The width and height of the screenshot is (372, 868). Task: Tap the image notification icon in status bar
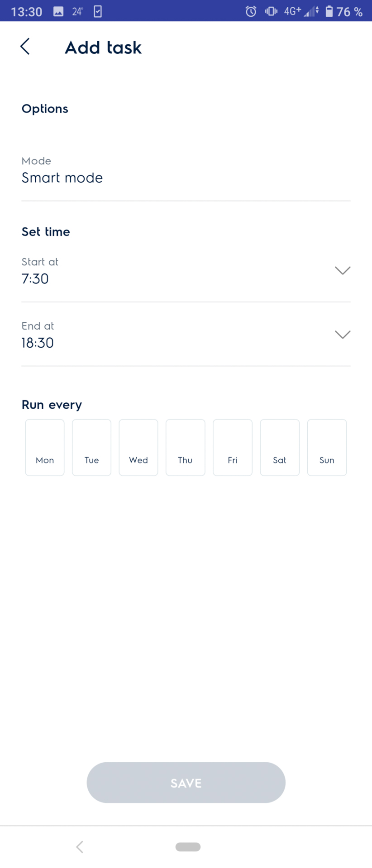pyautogui.click(x=58, y=11)
